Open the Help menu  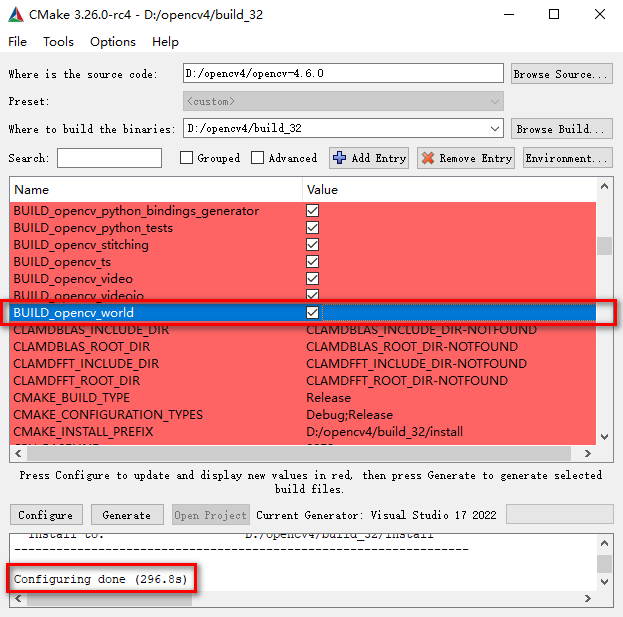(165, 42)
